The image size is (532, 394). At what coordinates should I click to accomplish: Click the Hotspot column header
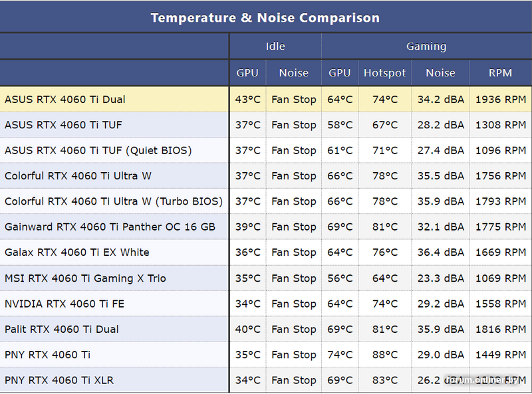pos(384,73)
